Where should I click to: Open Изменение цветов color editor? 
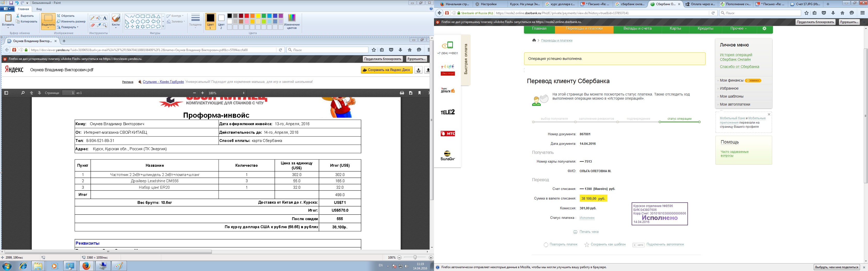292,21
